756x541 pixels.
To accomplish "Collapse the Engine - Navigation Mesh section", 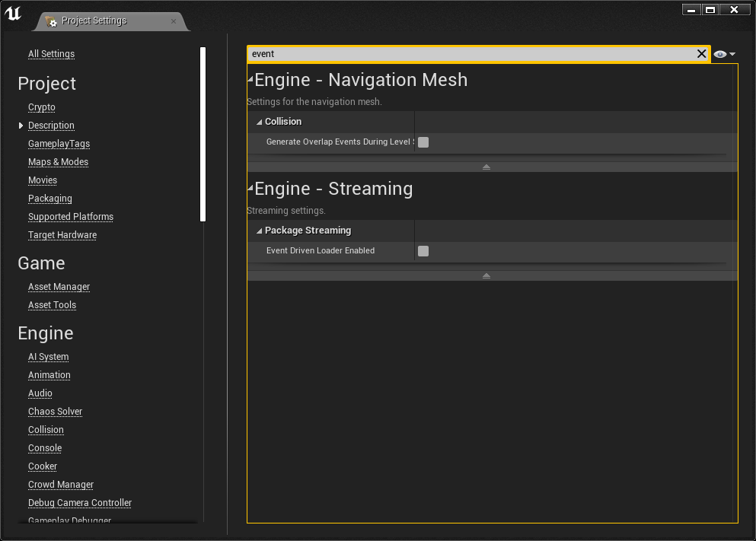I will (250, 79).
